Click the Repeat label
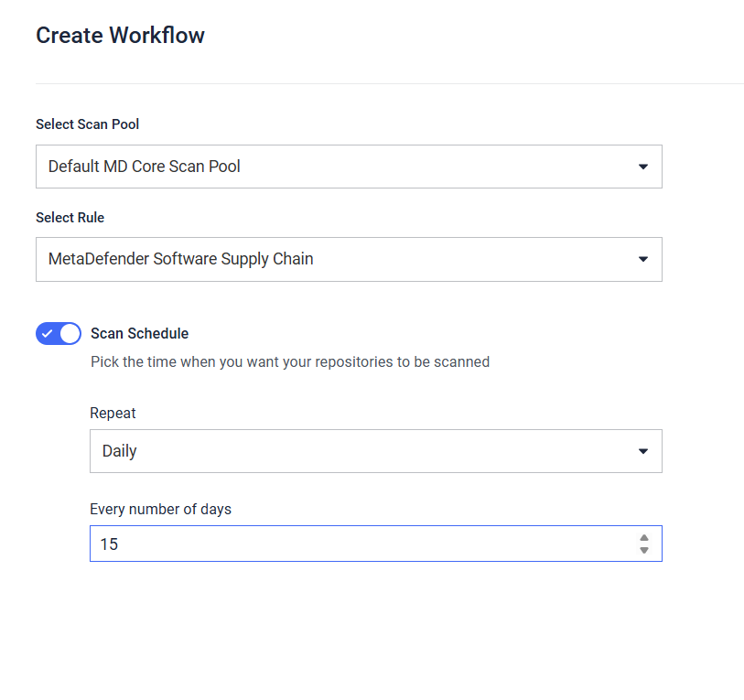Viewport: 744px width, 700px height. [x=113, y=413]
